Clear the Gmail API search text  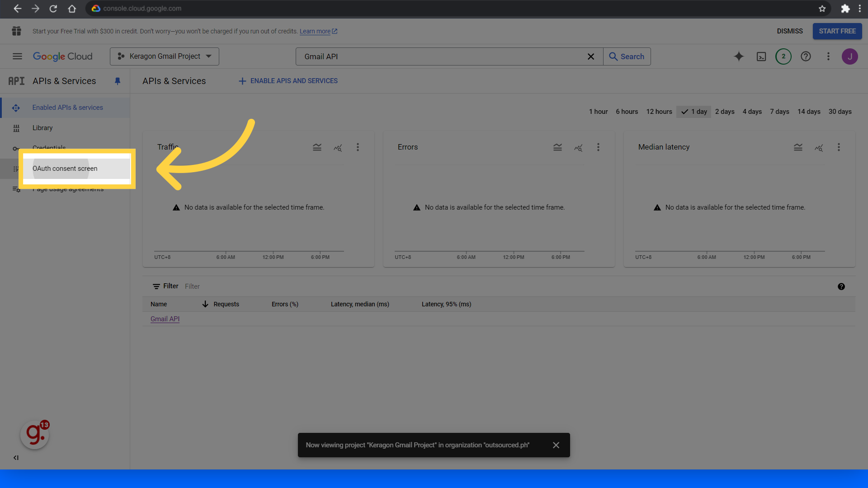591,56
